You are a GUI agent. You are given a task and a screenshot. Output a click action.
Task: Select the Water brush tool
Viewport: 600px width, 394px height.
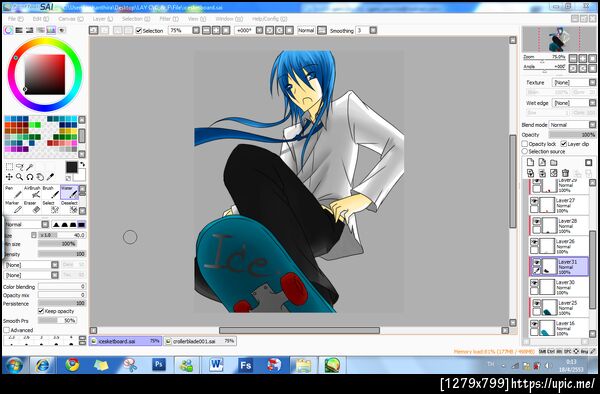(69, 192)
